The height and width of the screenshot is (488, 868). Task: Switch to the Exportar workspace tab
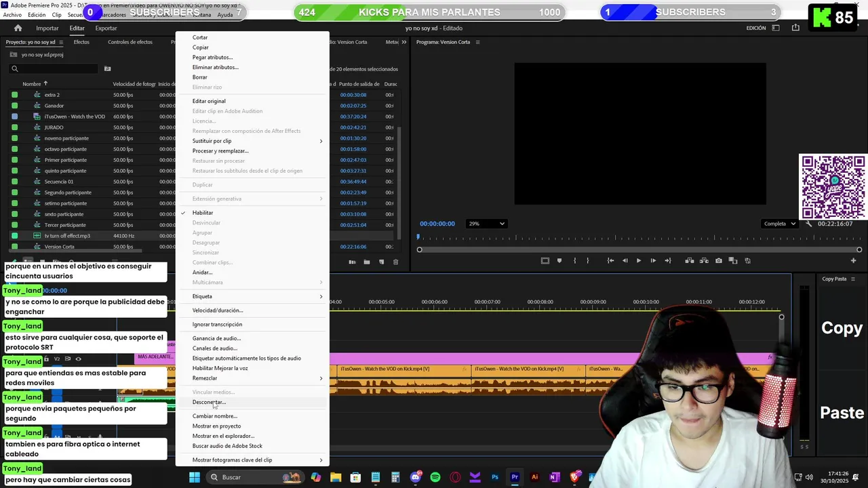coord(106,28)
